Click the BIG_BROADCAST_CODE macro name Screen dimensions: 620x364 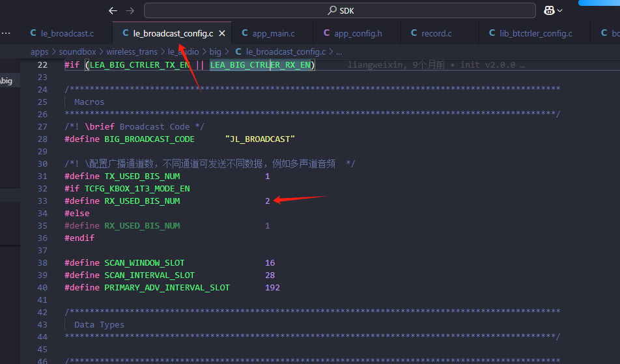pyautogui.click(x=149, y=139)
